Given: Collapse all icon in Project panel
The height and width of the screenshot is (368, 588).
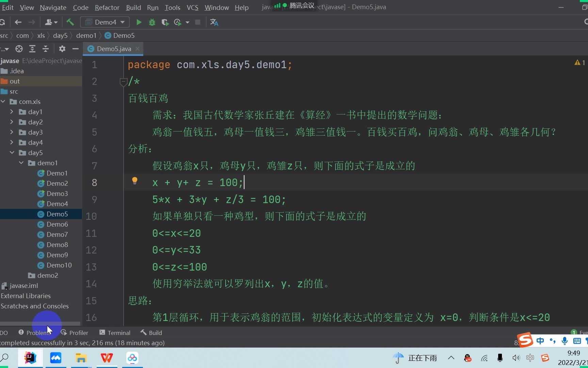Looking at the screenshot, I should [46, 49].
